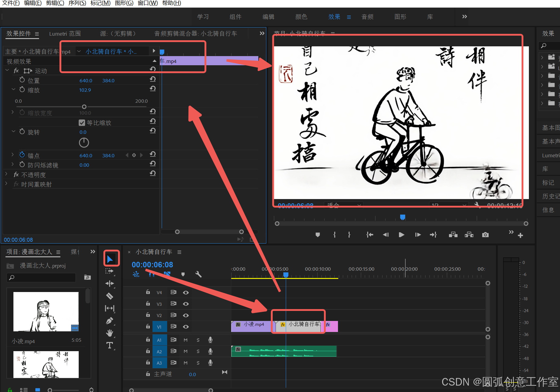Click the Extract button
This screenshot has height=392, width=560.
click(x=469, y=235)
